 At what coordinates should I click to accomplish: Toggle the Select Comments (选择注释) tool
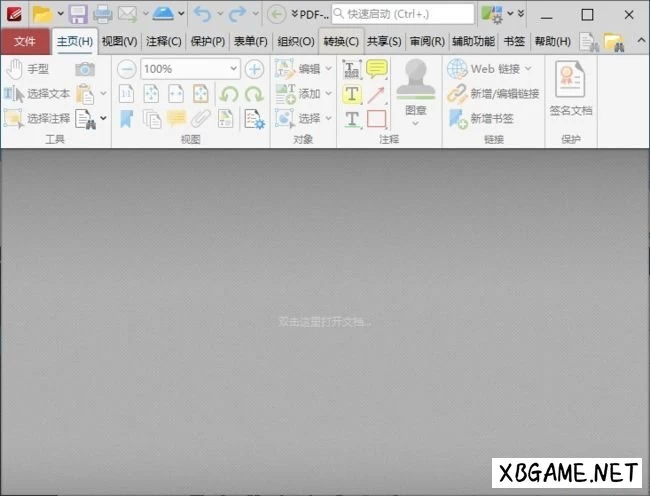[x=38, y=119]
